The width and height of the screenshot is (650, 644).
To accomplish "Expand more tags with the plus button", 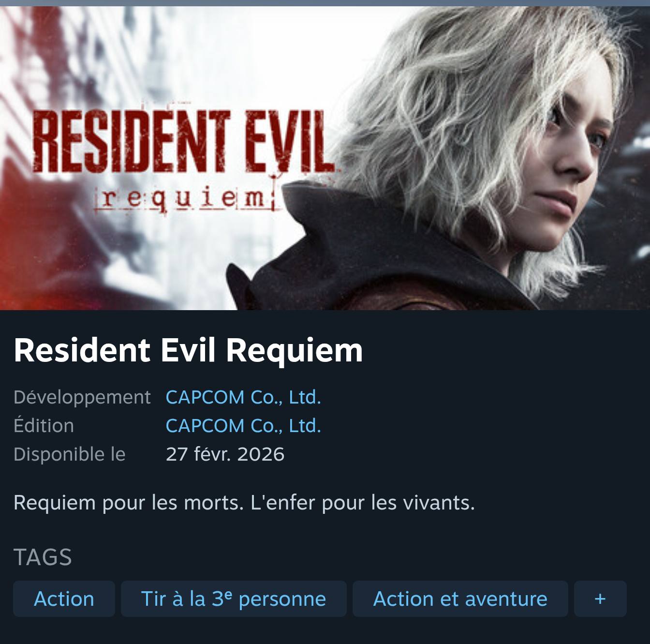I will point(600,599).
